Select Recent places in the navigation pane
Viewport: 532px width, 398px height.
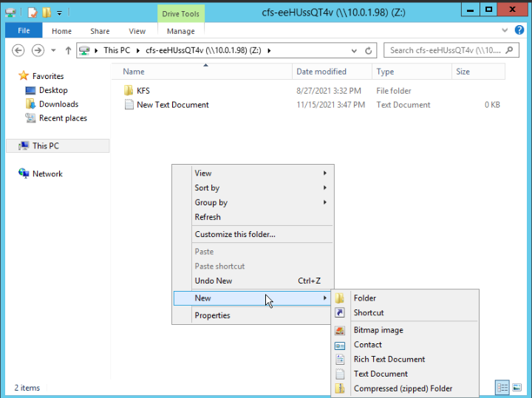[63, 118]
